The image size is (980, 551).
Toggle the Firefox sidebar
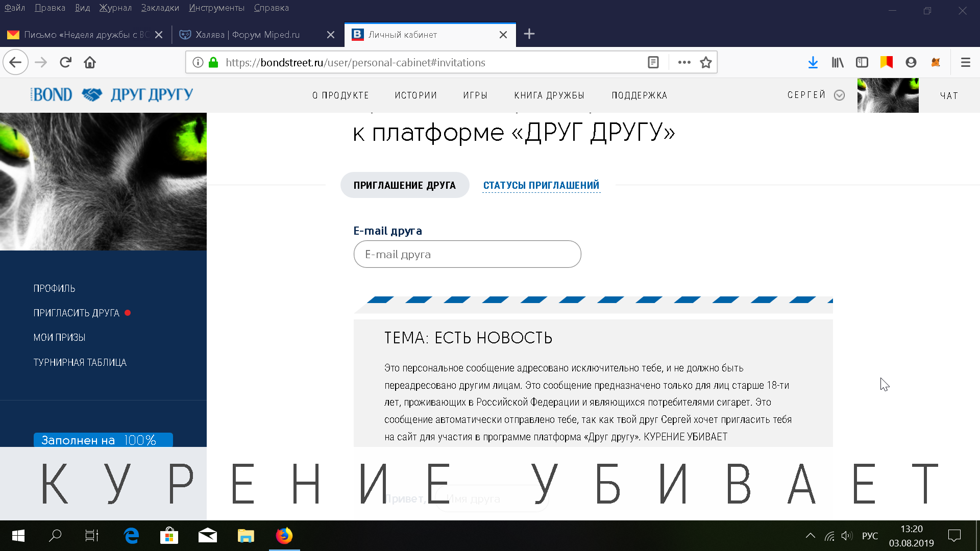(862, 62)
